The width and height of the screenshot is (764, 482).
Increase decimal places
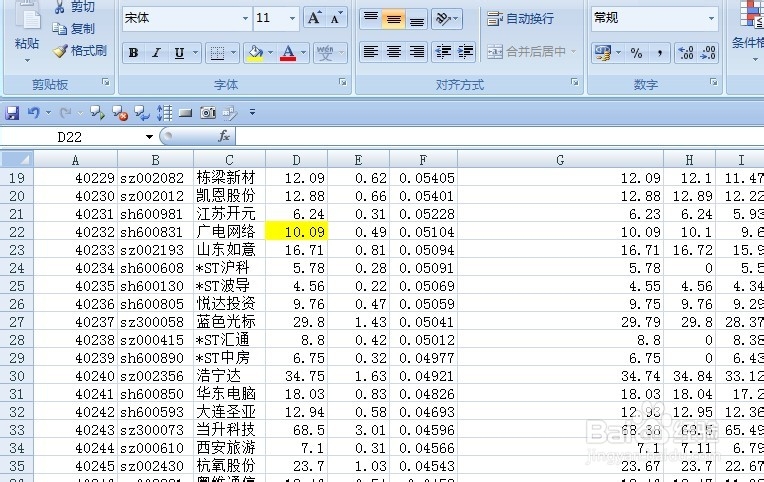[686, 53]
